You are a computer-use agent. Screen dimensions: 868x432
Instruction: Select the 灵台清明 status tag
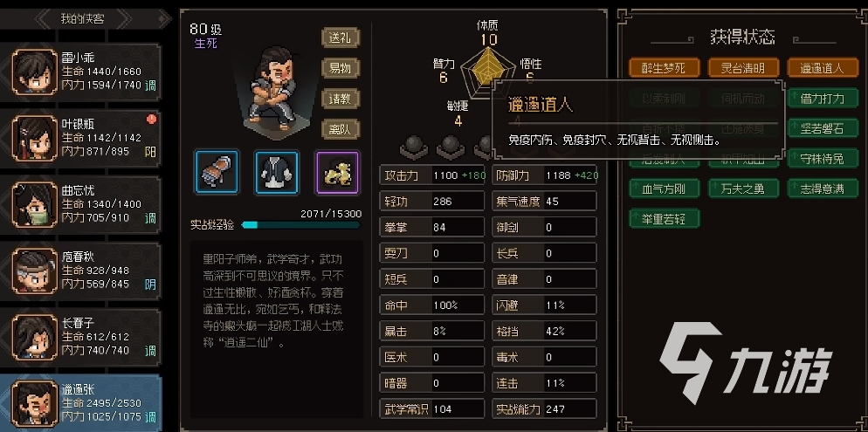pyautogui.click(x=743, y=68)
